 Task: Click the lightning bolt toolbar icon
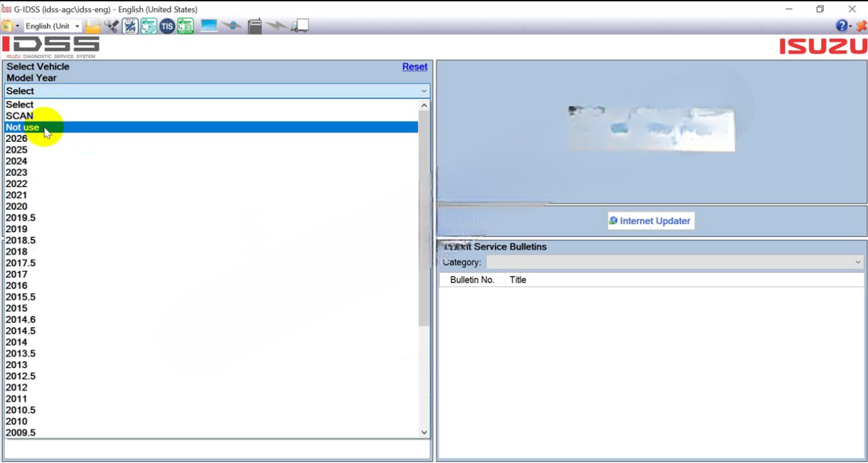point(276,26)
